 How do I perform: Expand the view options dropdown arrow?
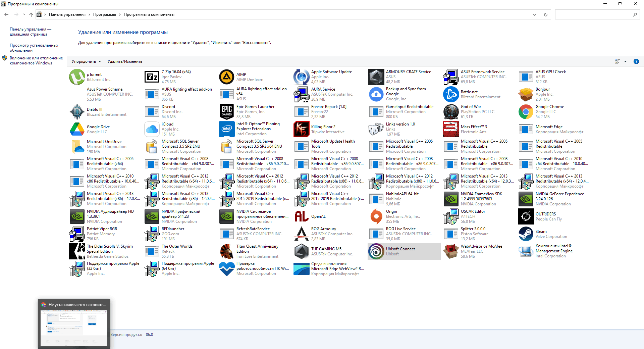625,61
